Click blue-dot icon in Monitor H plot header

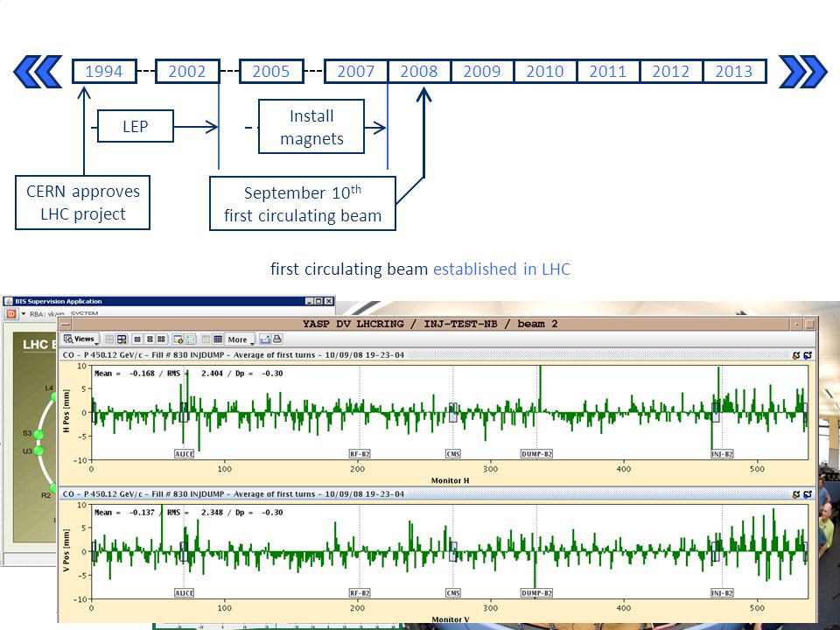808,355
